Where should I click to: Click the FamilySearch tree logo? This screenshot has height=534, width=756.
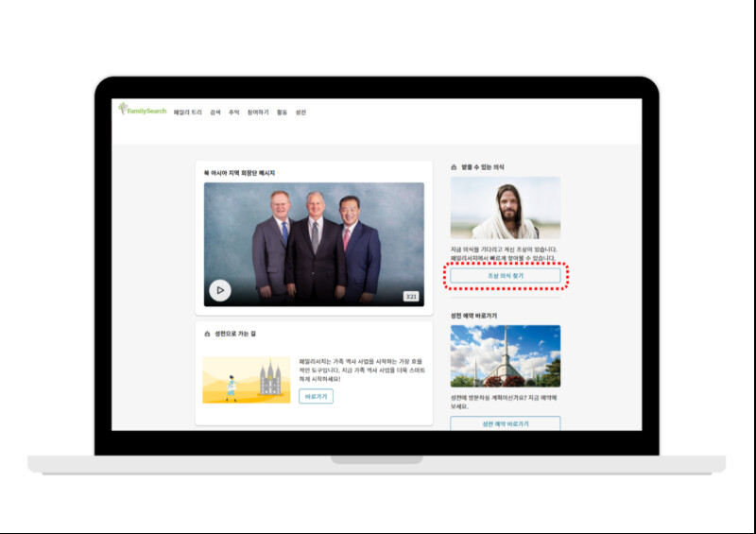pyautogui.click(x=143, y=109)
